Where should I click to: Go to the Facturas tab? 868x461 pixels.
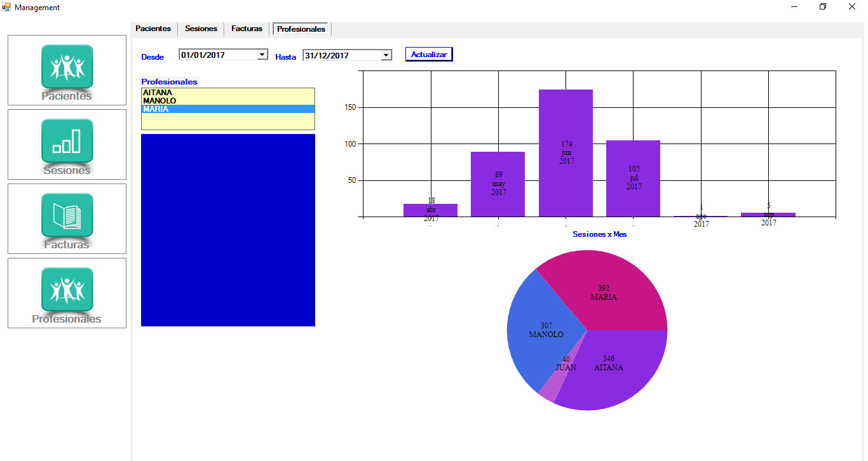pyautogui.click(x=247, y=29)
